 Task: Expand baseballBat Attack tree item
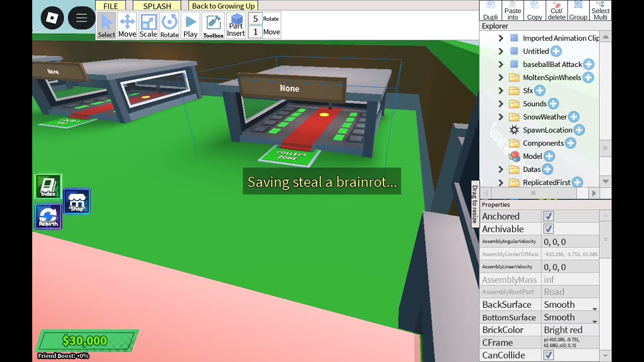(x=501, y=64)
